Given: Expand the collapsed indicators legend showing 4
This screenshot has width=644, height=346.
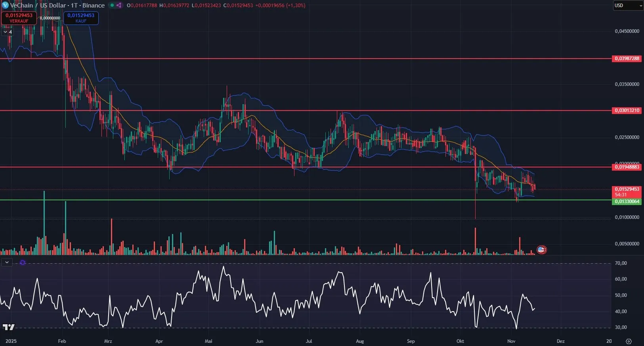Looking at the screenshot, I should click(8, 32).
